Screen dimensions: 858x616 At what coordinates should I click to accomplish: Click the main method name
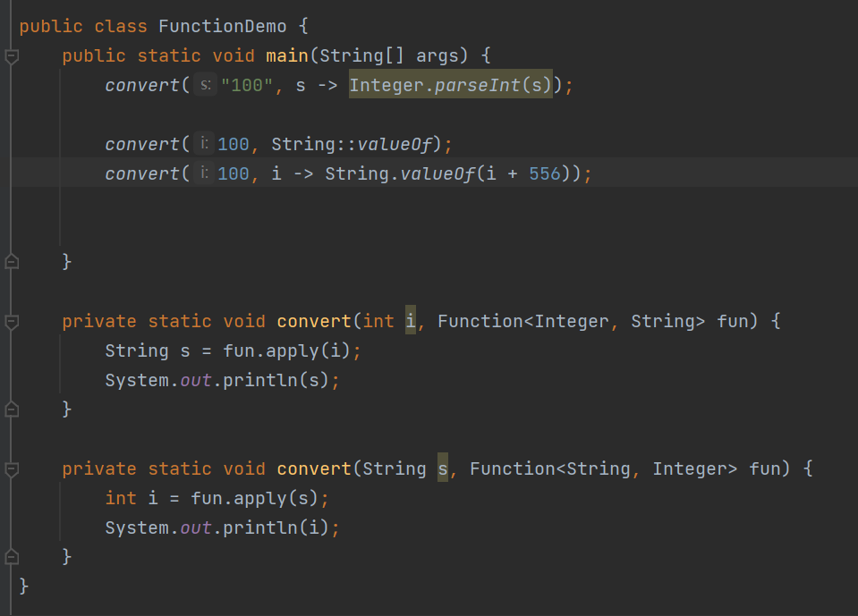287,55
